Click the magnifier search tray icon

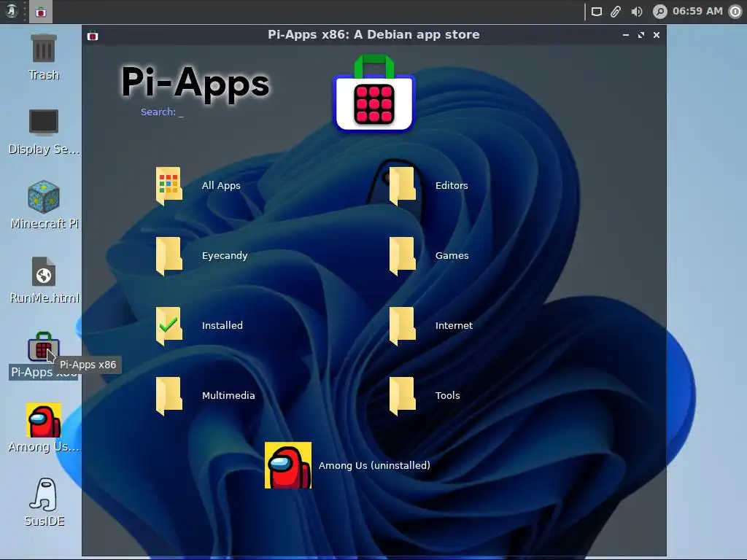(x=659, y=12)
